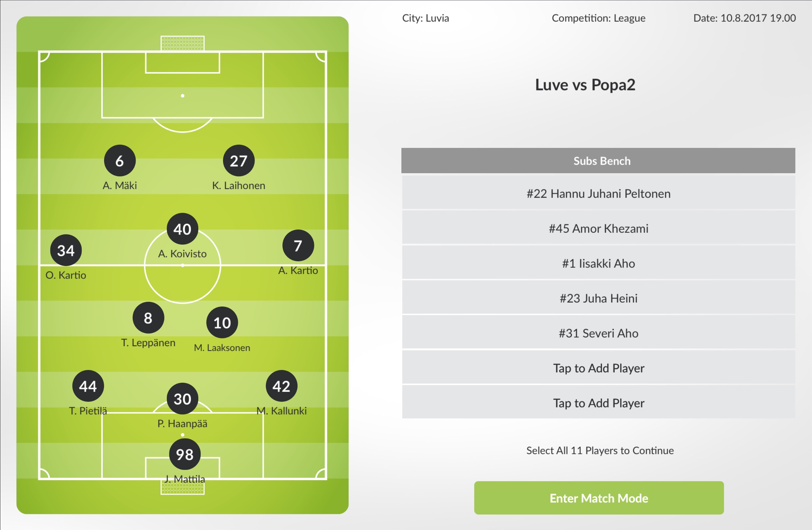Image resolution: width=812 pixels, height=530 pixels.
Task: Tap defender 30 P. Haanpää
Action: point(182,398)
